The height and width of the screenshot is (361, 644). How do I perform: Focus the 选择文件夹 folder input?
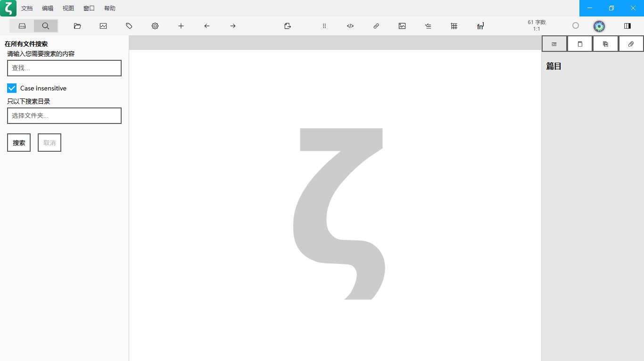point(64,115)
